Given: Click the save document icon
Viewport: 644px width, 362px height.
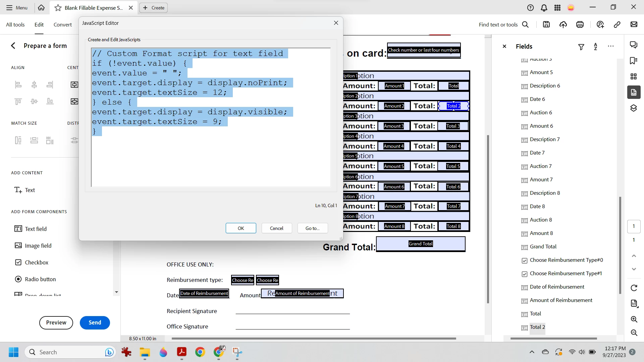Looking at the screenshot, I should pos(546,24).
